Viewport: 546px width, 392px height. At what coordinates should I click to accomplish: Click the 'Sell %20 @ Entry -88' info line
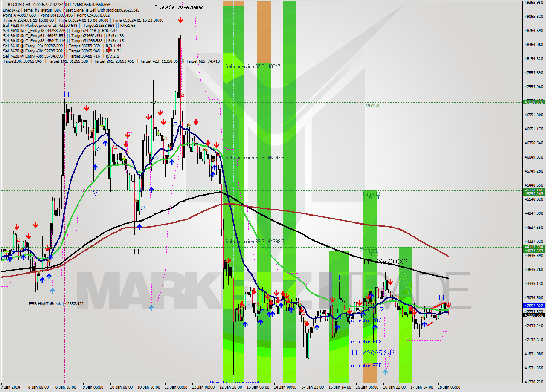[61, 56]
